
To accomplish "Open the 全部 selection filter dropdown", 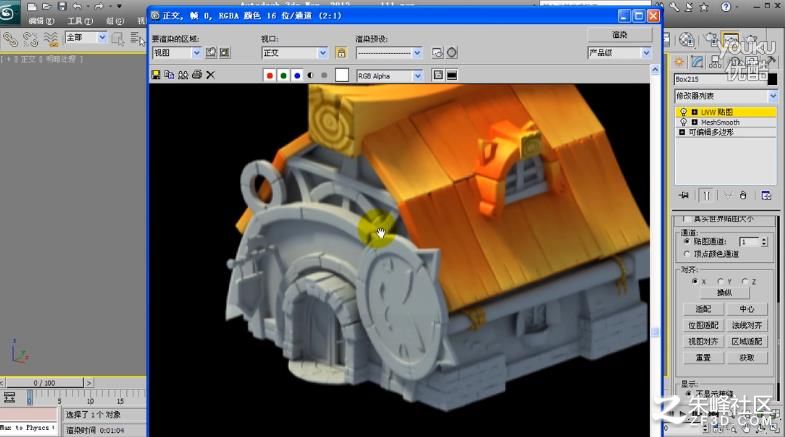I will pos(86,38).
